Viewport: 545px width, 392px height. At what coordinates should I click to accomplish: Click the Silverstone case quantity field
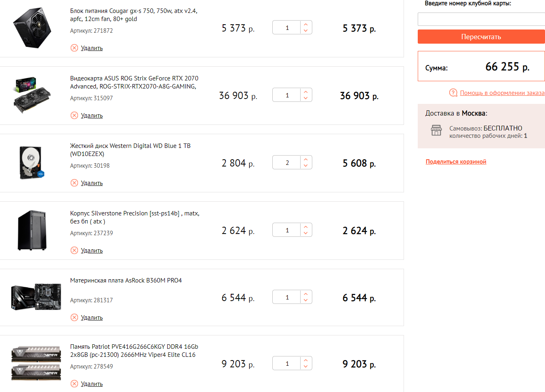coord(287,230)
